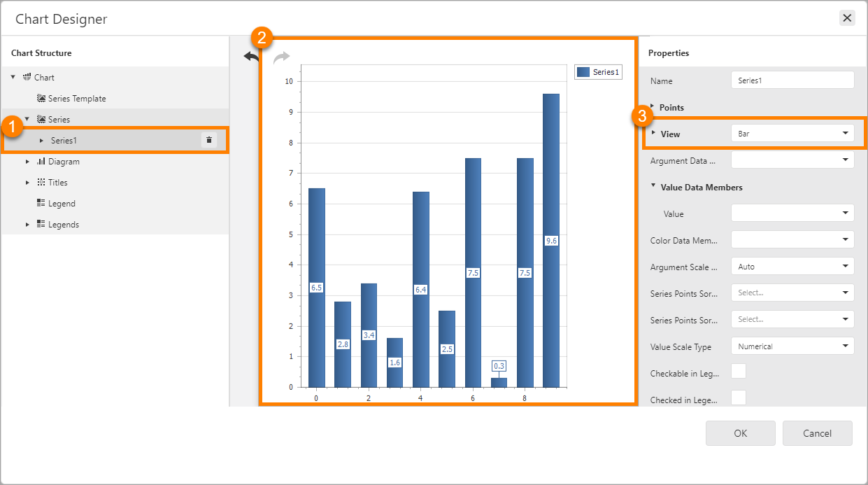
Task: Toggle the Checked in Legend checkbox
Action: pos(738,398)
